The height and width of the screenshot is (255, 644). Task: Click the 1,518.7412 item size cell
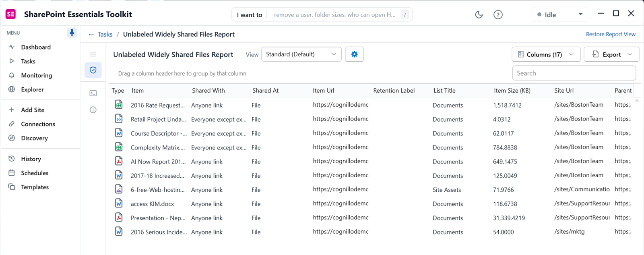click(507, 105)
